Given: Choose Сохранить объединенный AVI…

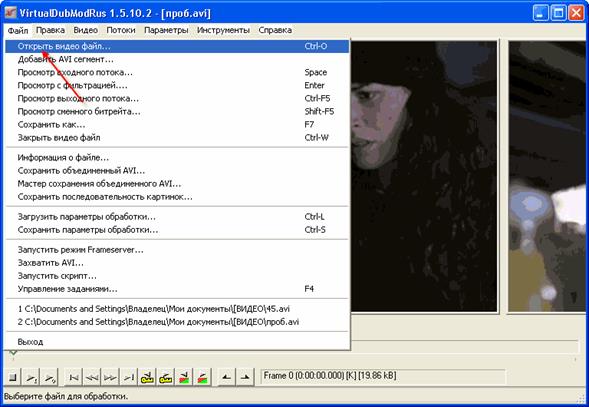Looking at the screenshot, I should tap(177, 171).
